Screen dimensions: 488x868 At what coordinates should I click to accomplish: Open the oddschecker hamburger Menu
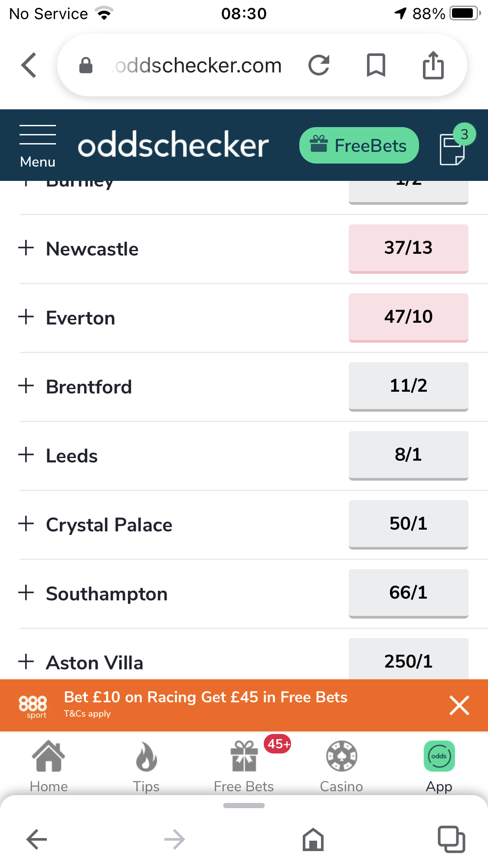[38, 145]
